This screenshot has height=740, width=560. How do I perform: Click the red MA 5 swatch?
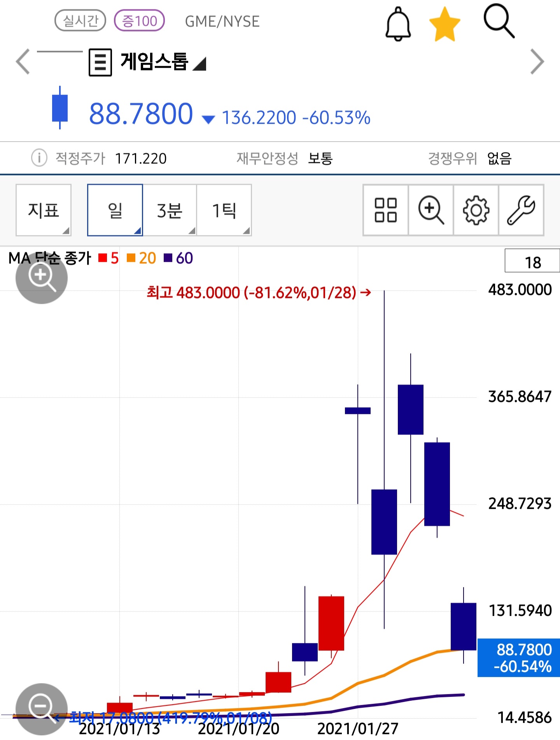[103, 258]
